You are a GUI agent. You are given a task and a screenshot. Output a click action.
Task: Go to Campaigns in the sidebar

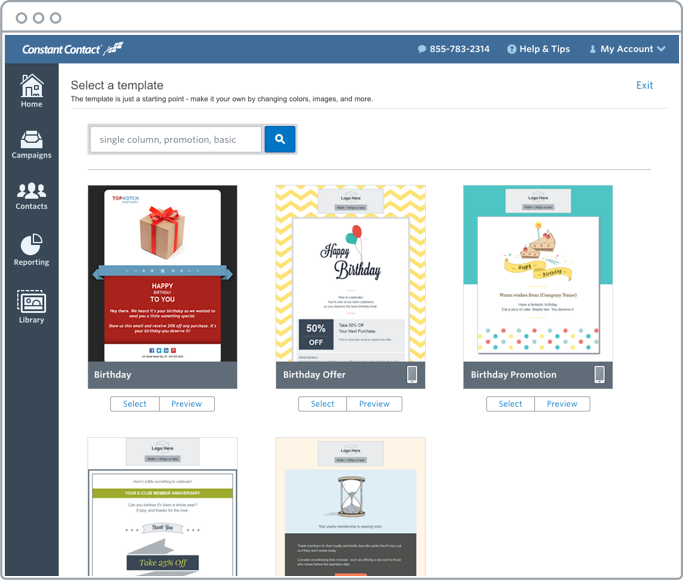pos(31,144)
